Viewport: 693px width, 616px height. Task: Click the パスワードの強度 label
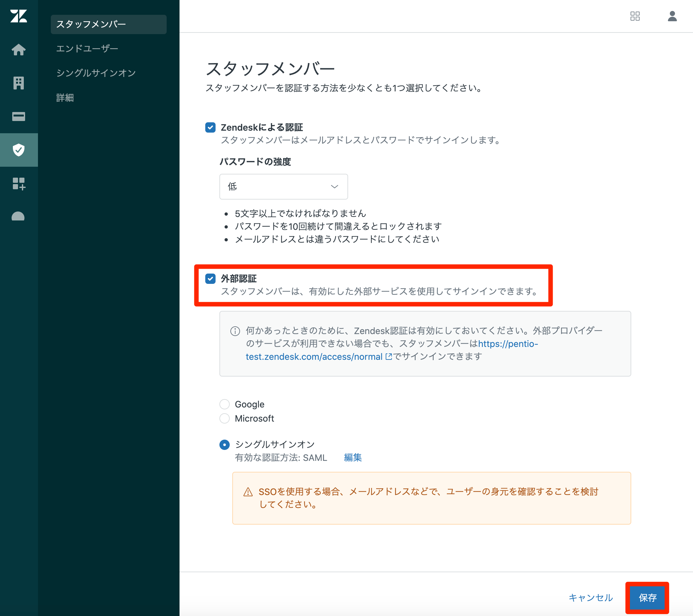pos(255,162)
